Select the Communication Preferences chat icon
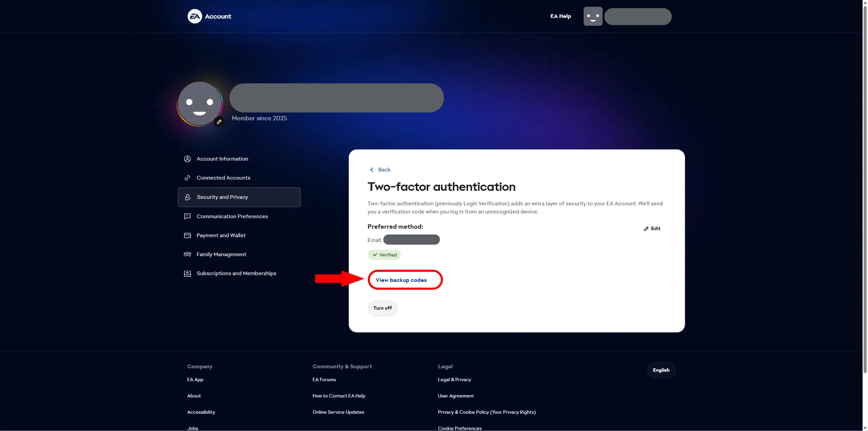This screenshot has width=868, height=431. (187, 216)
